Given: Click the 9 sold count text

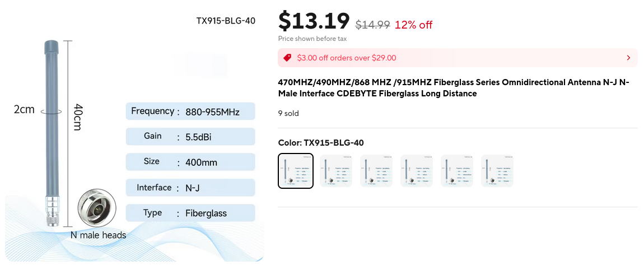Looking at the screenshot, I should [288, 113].
